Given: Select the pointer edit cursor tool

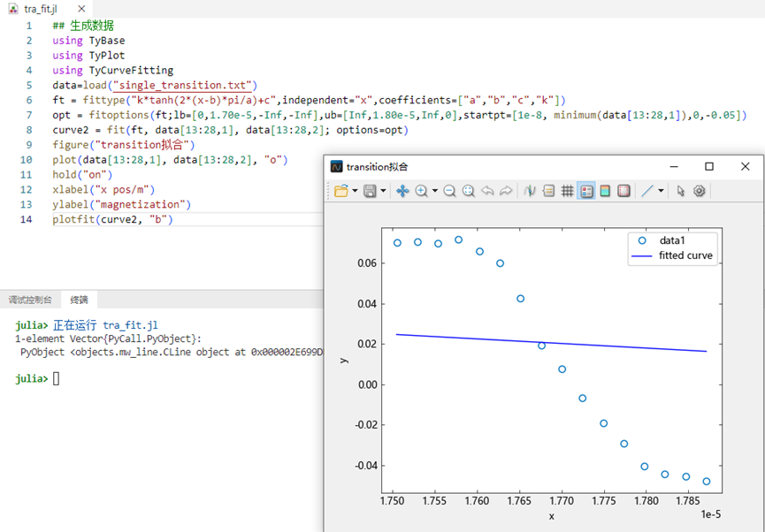Looking at the screenshot, I should tap(681, 191).
